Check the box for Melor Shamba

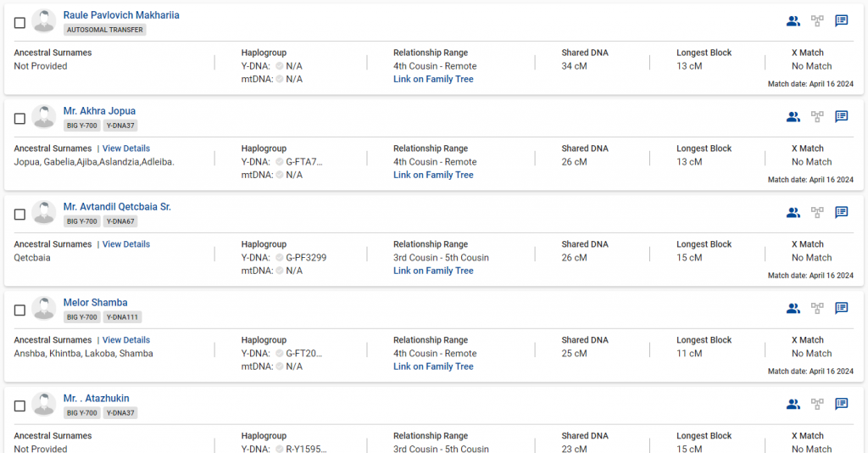(x=19, y=310)
